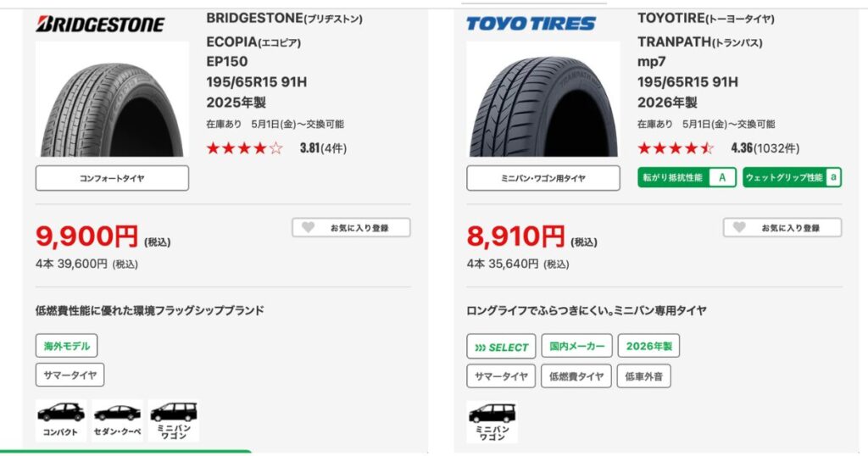Open the Bridgestone Ecopia tire image
Image resolution: width=868 pixels, height=456 pixels.
pyautogui.click(x=112, y=99)
